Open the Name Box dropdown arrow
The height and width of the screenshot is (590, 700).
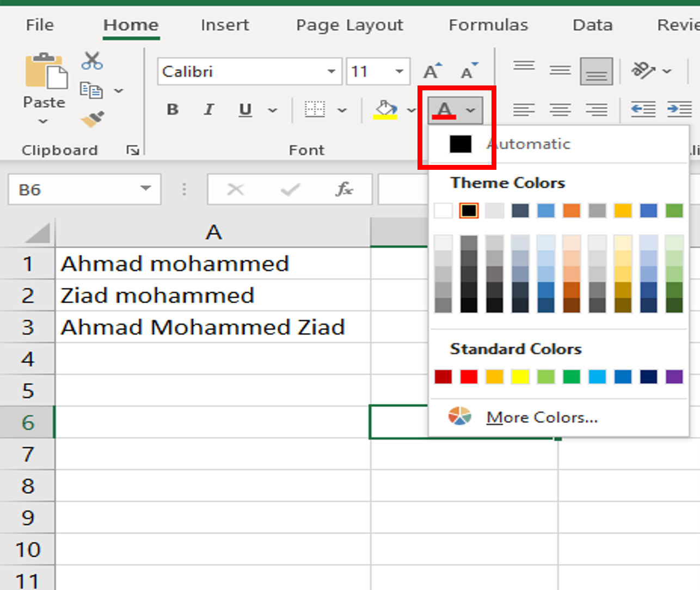[145, 189]
